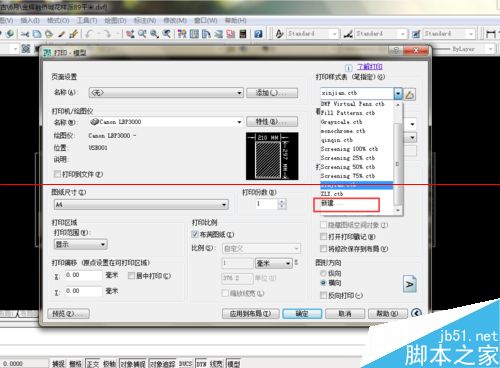Open the Markup Set Manager icon
Image resolution: width=500 pixels, height=368 pixels.
231,34
